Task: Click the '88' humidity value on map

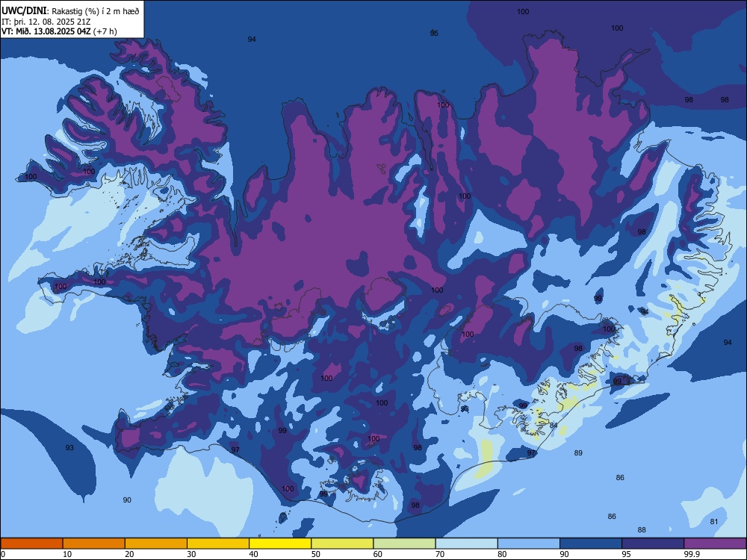Action: click(642, 529)
